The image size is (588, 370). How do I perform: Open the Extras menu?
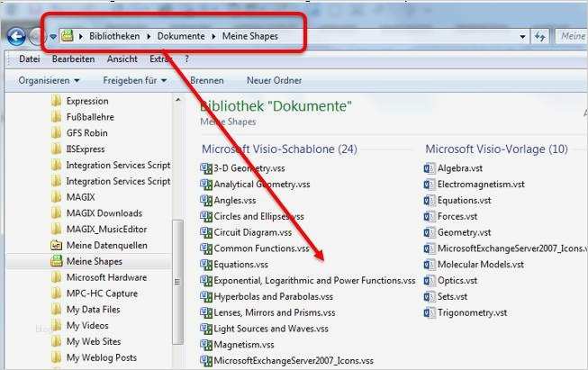160,59
